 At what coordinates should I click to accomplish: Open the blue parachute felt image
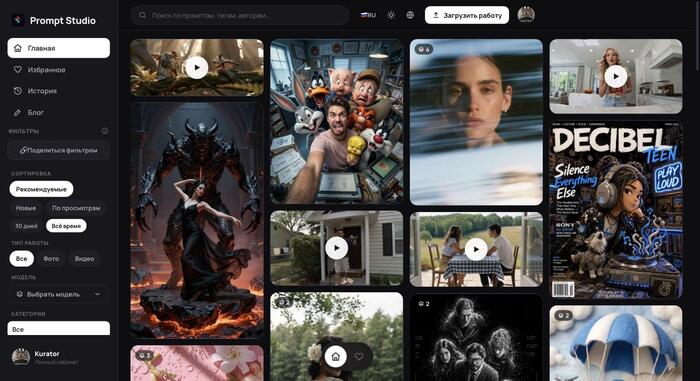pos(616,343)
